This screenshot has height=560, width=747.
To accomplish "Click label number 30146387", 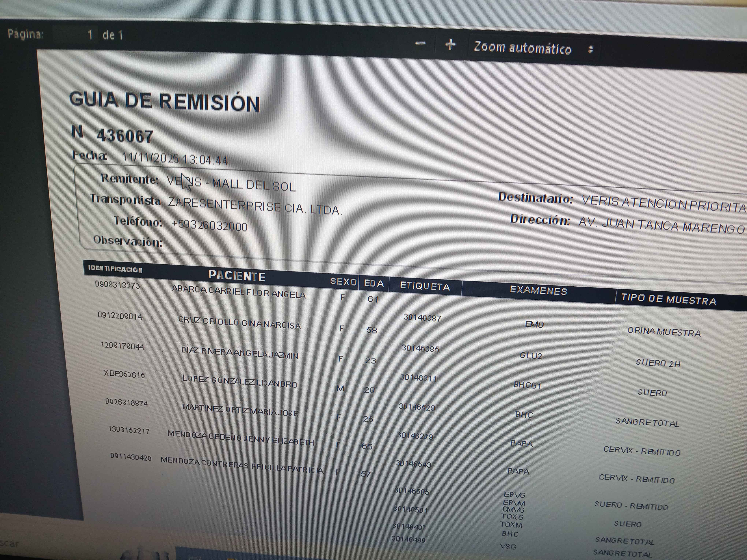I will [x=422, y=318].
